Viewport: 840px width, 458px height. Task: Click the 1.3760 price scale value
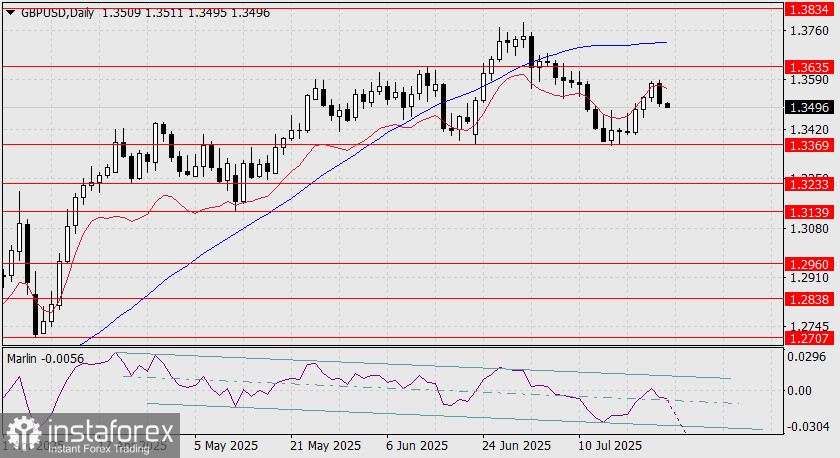click(809, 31)
